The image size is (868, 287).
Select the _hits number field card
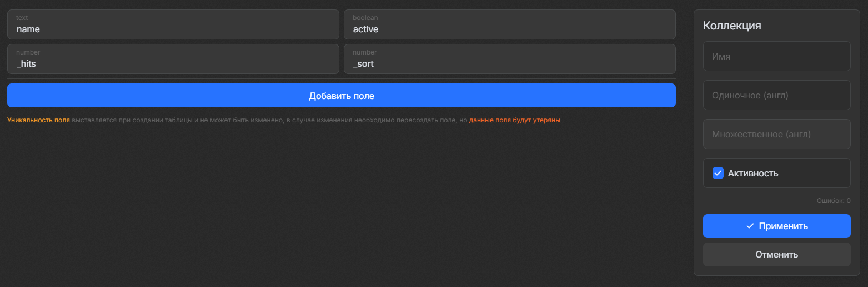173,59
